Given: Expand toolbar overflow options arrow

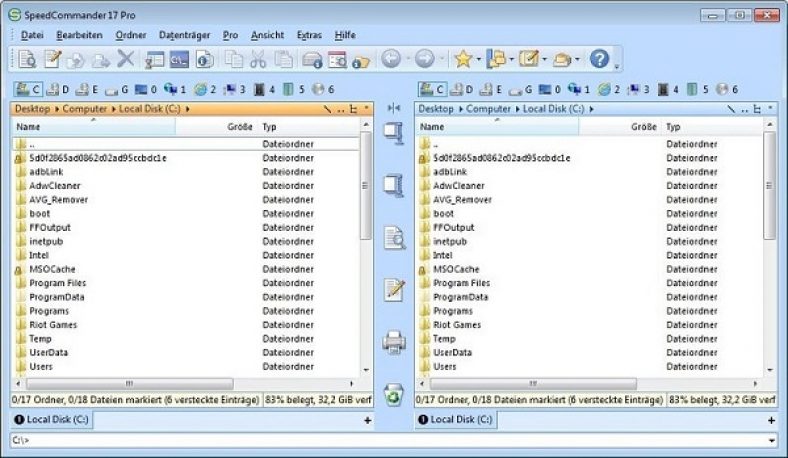Looking at the screenshot, I should click(617, 66).
